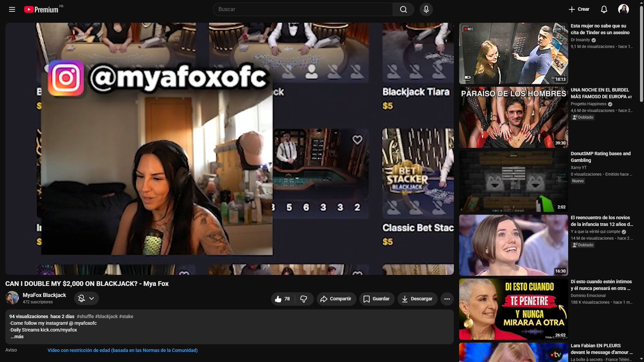
Task: Open the account avatar menu
Action: [624, 9]
